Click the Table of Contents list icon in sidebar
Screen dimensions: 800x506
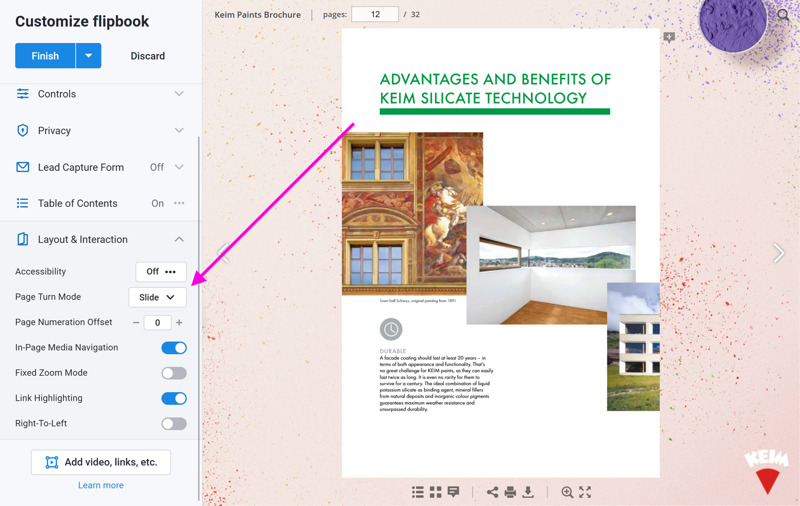(22, 203)
